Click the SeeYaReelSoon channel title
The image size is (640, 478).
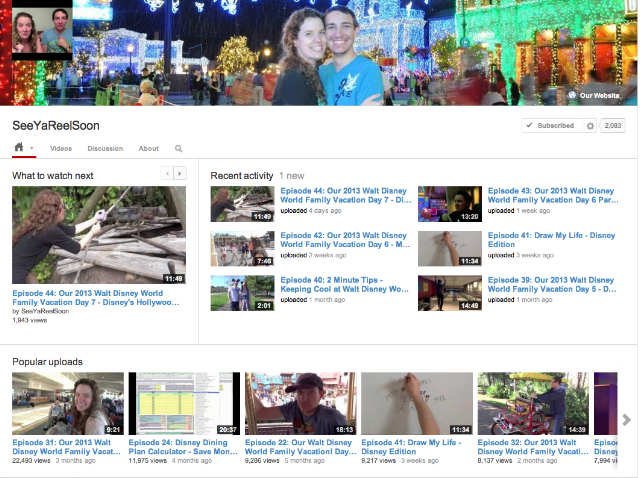click(56, 126)
